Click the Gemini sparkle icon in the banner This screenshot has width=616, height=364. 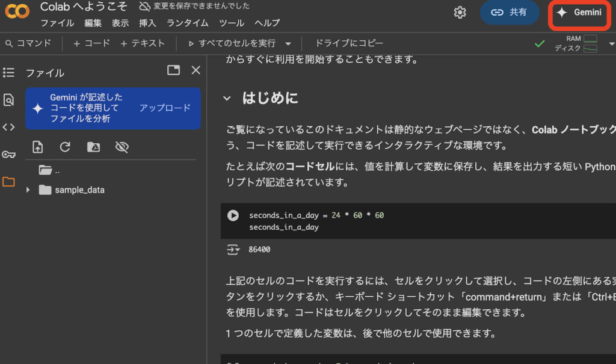pos(38,108)
